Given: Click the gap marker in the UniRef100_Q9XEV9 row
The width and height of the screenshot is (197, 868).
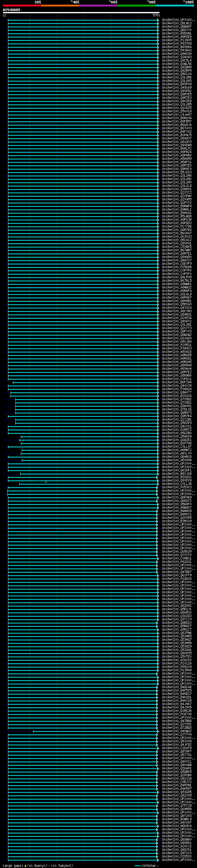Looking at the screenshot, I should click(x=46, y=482).
